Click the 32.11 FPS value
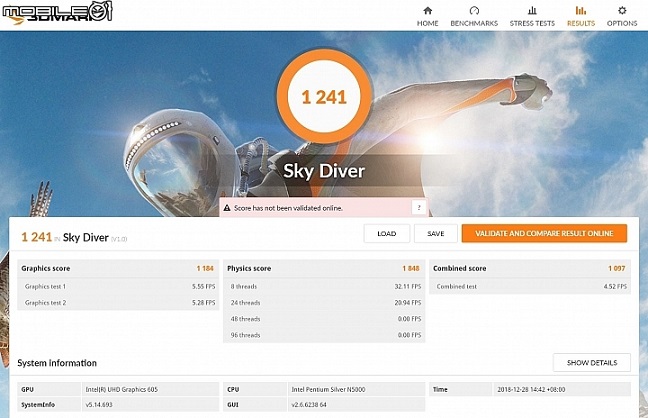Viewport: 648px width, 418px height. (407, 286)
